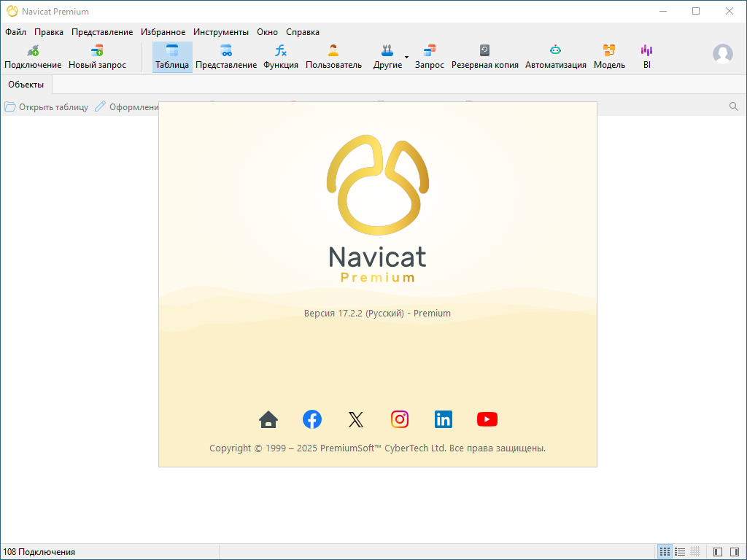
Task: Open the Инструменты menu
Action: (220, 32)
